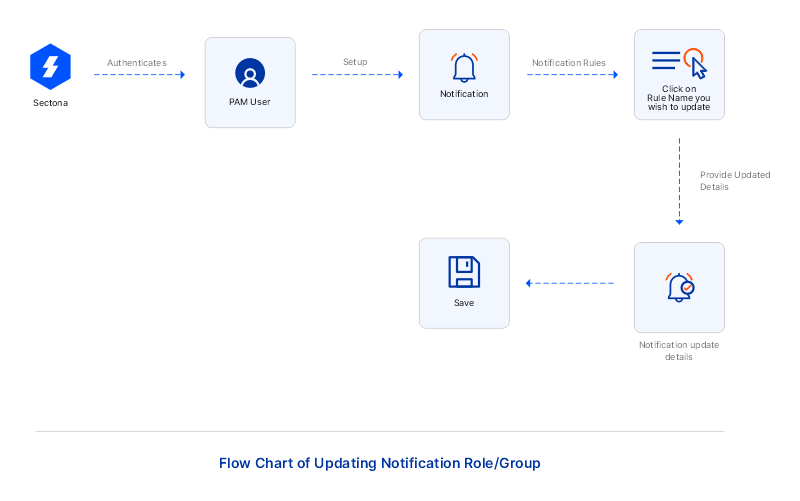Click the 'Click on Rule Name' caption text

[679, 98]
